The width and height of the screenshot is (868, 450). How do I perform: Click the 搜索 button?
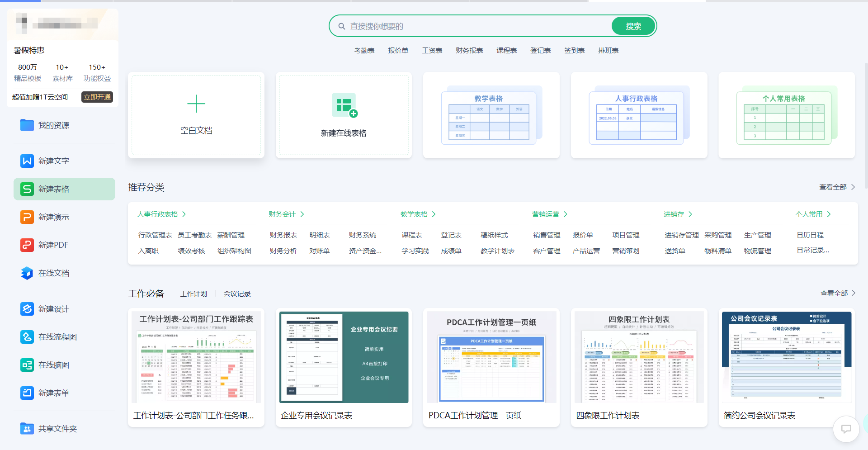[633, 26]
